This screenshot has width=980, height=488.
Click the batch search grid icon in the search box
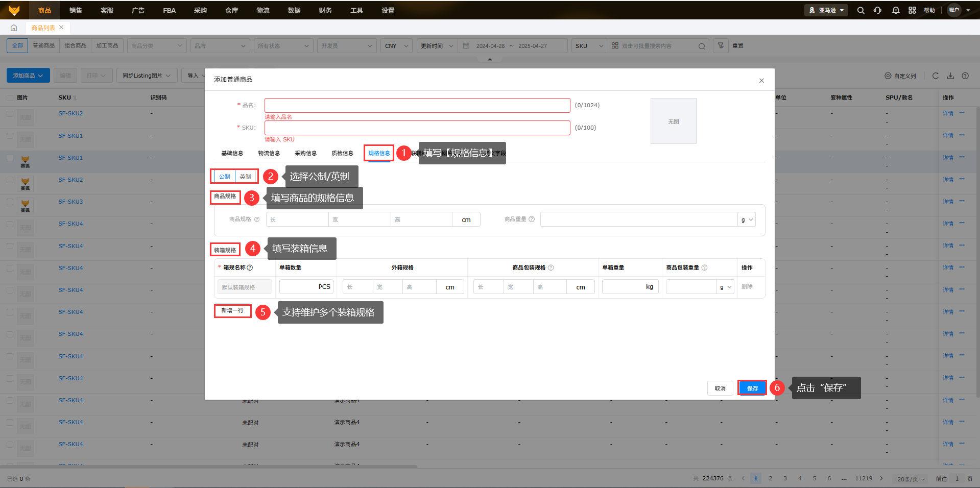[615, 45]
